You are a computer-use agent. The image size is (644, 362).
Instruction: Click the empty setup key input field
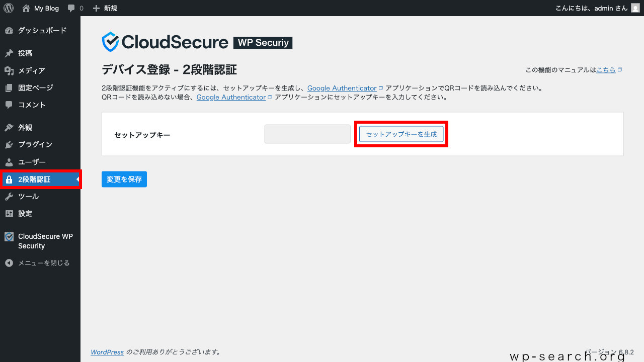point(307,134)
